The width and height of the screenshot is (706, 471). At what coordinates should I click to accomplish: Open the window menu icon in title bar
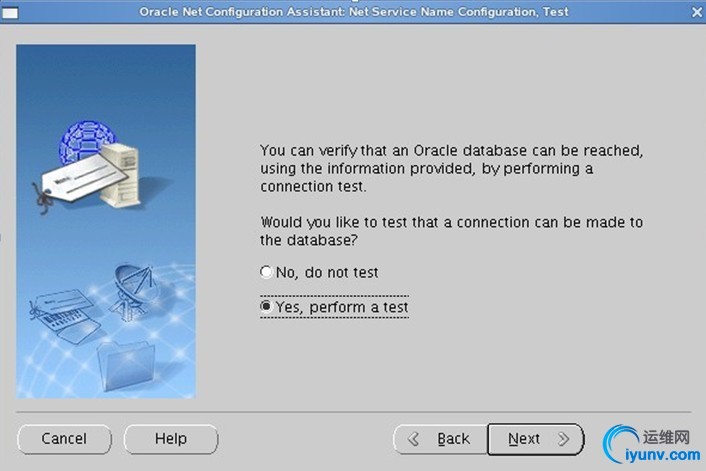pos(9,11)
